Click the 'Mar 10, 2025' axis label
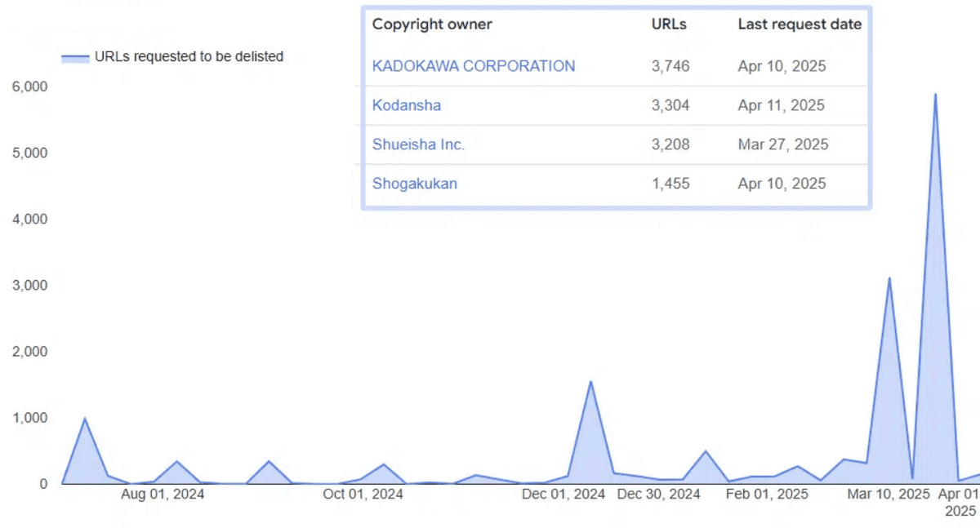The image size is (980, 528). (889, 495)
